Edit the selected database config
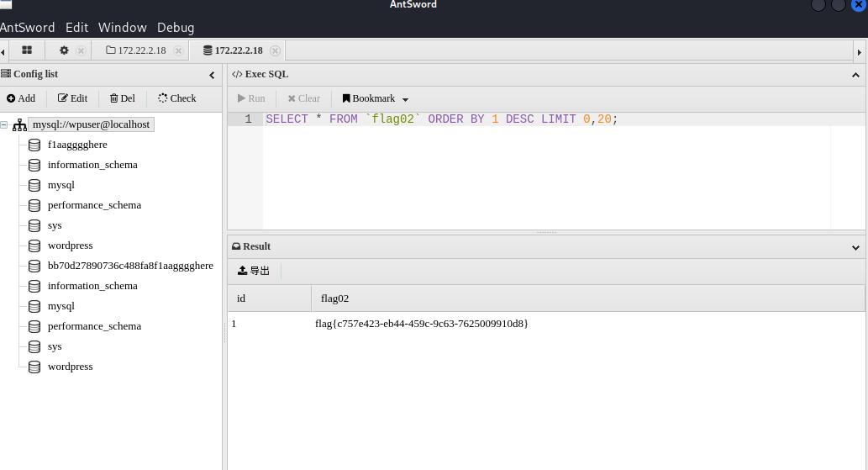 [72, 98]
